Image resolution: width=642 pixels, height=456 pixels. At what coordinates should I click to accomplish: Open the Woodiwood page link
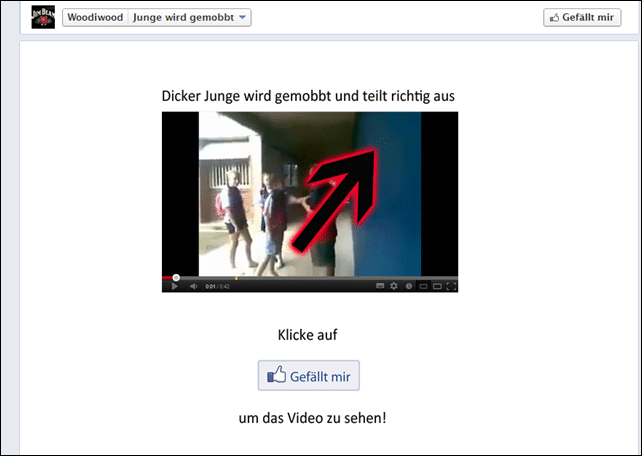[x=95, y=18]
